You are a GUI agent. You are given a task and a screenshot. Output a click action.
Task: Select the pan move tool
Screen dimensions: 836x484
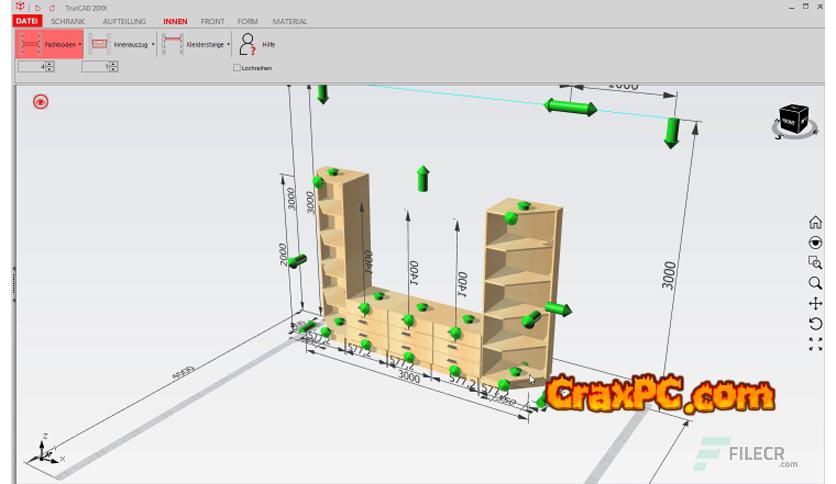point(816,303)
